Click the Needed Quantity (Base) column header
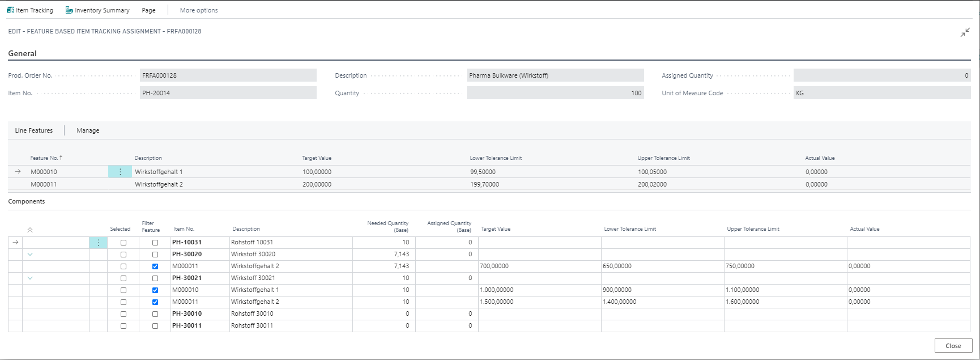 click(387, 227)
